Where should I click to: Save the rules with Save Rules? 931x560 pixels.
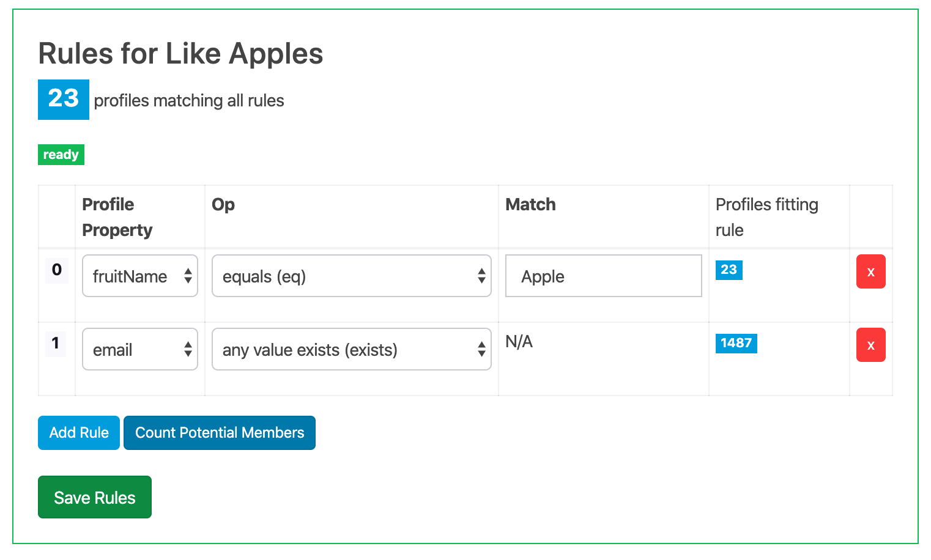pos(95,497)
